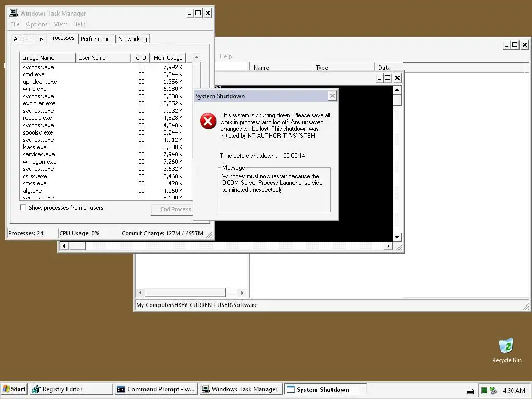532x399 pixels.
Task: Click the Processes: 24 status text
Action: (26, 233)
